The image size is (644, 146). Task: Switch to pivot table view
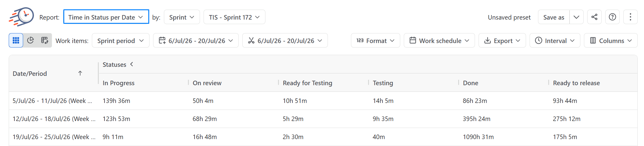[x=45, y=40]
